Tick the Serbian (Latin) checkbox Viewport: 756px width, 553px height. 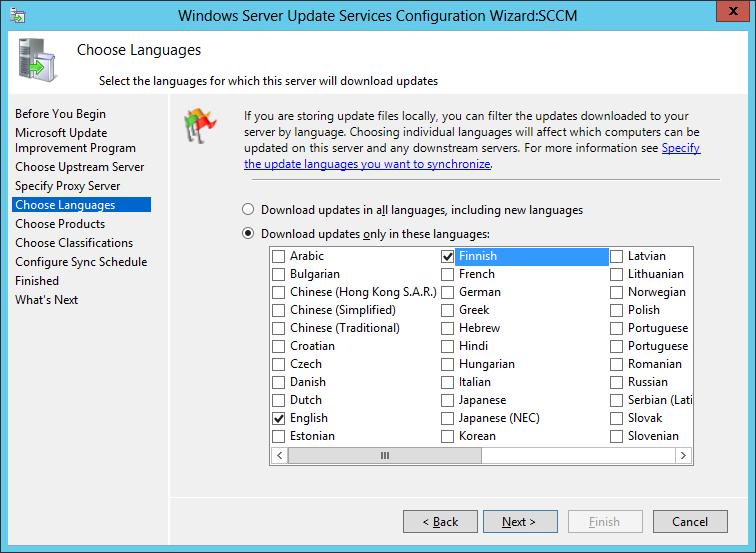click(x=616, y=400)
